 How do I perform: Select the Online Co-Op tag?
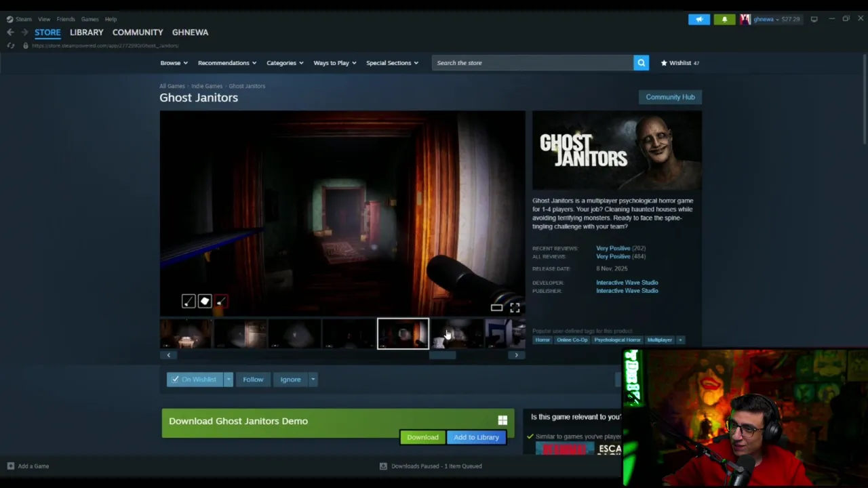point(572,340)
